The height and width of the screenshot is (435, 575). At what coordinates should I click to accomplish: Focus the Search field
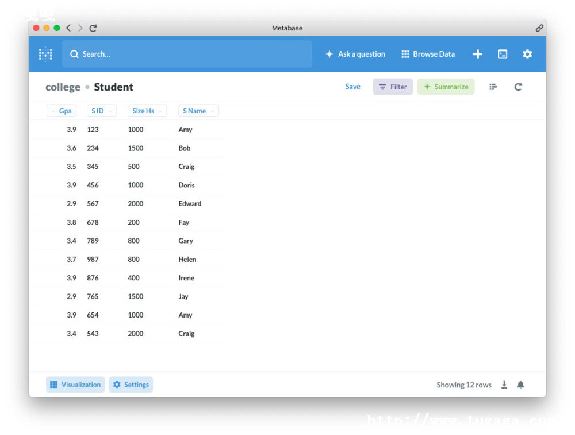click(x=187, y=54)
